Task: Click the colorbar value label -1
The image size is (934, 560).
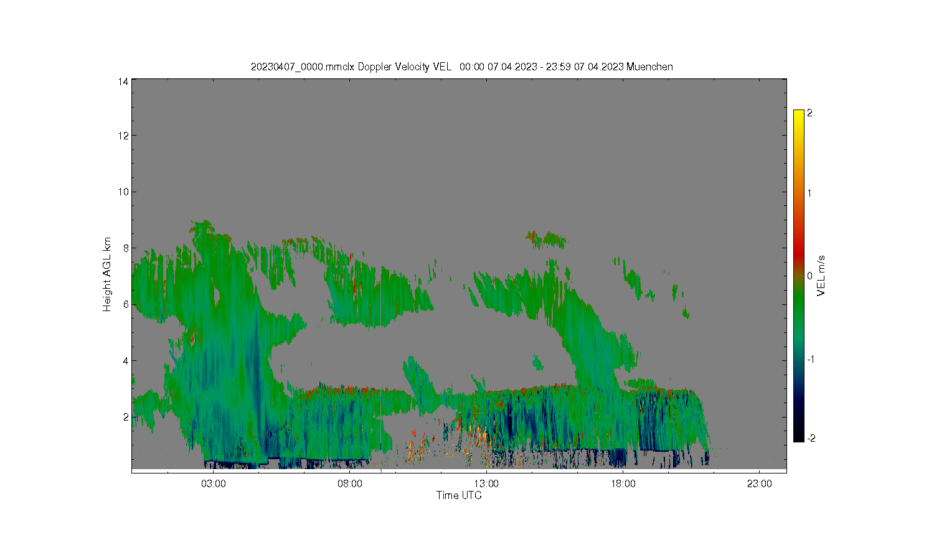Action: click(x=811, y=360)
